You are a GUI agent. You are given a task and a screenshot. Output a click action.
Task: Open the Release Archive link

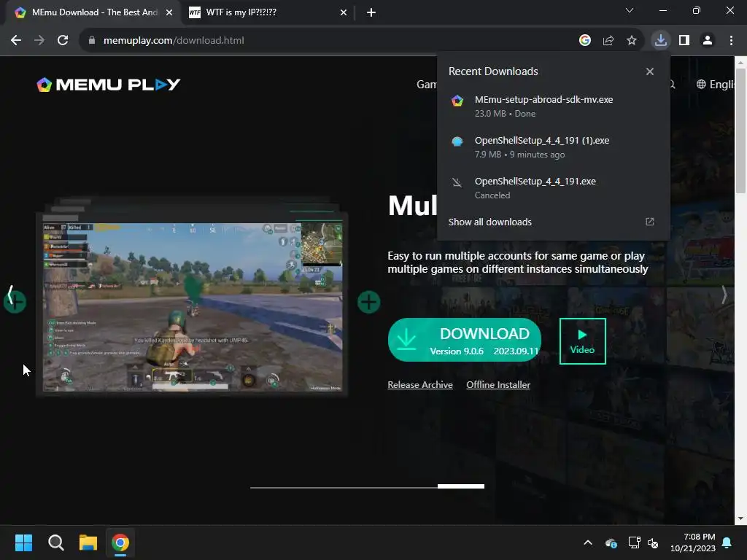(x=420, y=385)
